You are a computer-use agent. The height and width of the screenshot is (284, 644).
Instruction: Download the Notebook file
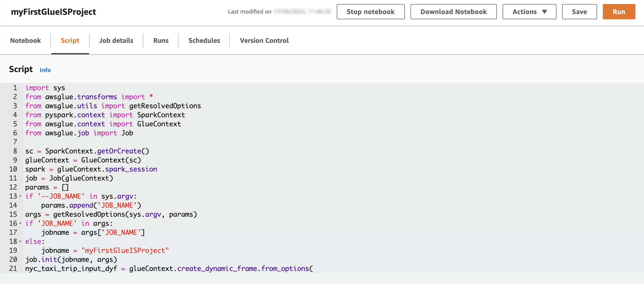tap(453, 12)
